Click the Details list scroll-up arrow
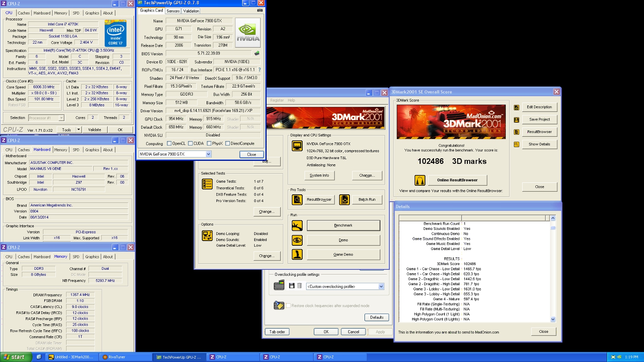 [553, 218]
